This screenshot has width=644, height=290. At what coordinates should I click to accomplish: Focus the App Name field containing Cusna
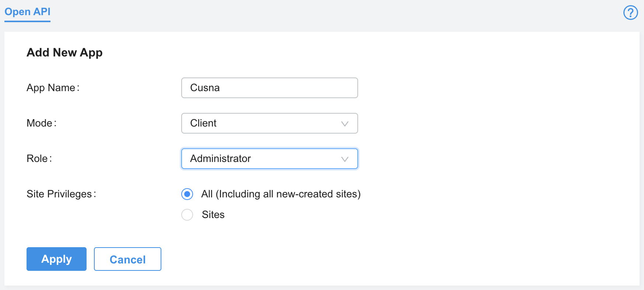click(269, 88)
